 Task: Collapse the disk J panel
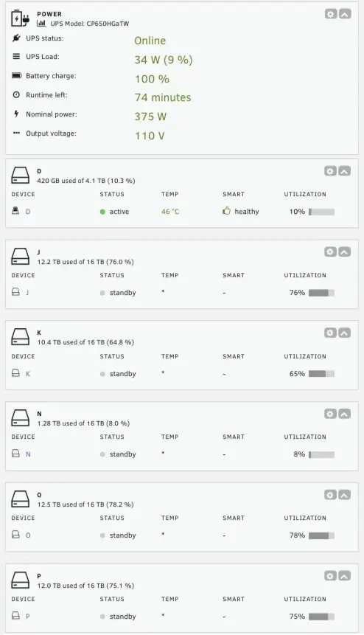344,252
